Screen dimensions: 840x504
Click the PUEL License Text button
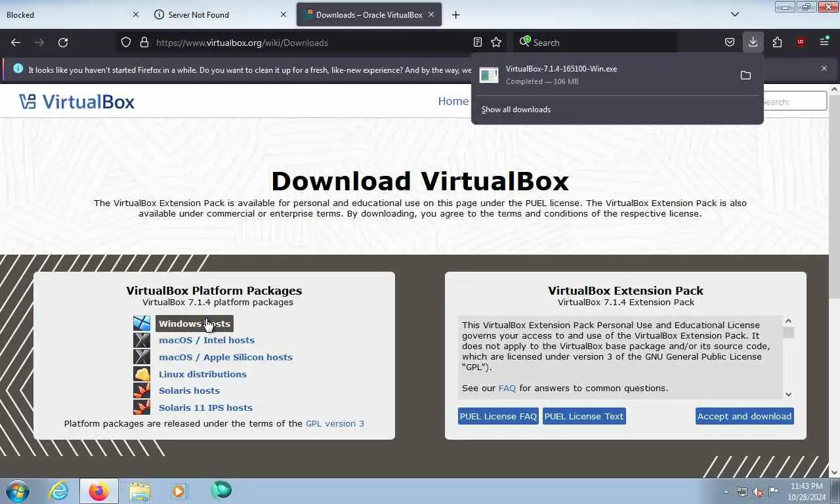coord(584,416)
